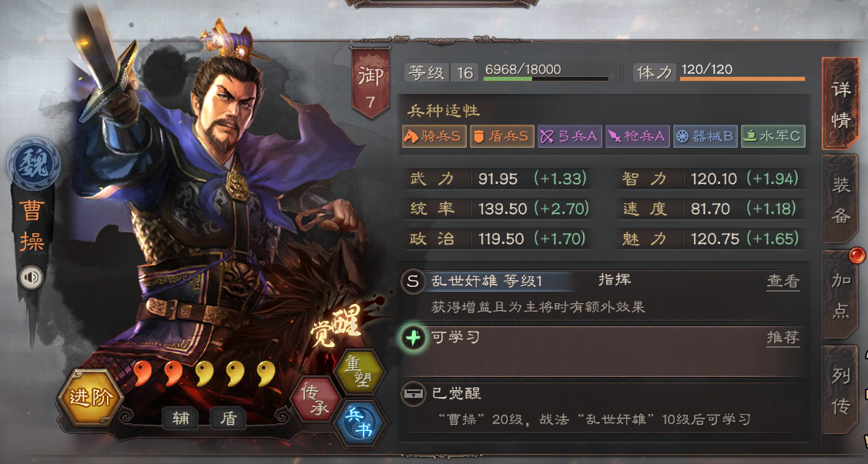Expand the 乱世奸雄 skill row
Viewport: 868px width, 464px height.
coord(602,294)
